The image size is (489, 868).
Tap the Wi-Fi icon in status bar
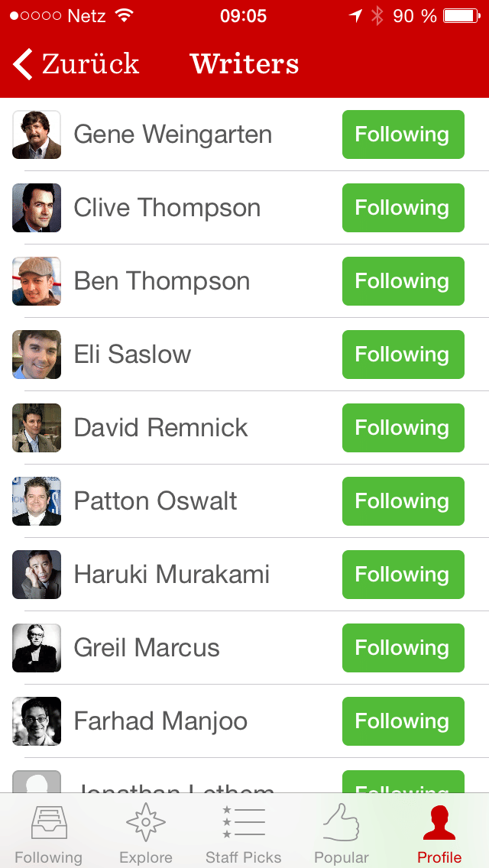(125, 15)
